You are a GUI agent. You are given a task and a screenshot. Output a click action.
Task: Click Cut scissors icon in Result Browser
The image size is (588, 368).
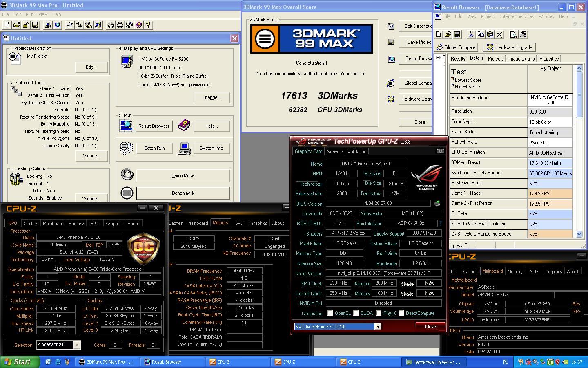[x=471, y=34]
